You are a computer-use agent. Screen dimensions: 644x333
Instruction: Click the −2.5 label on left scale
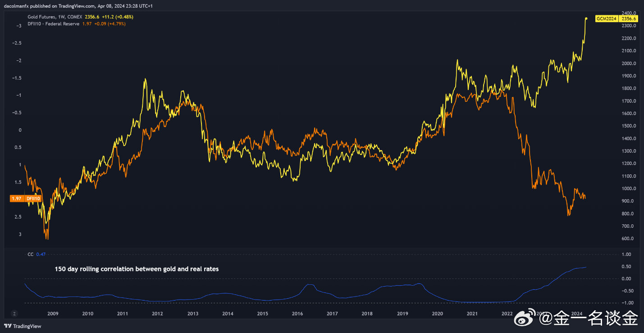coord(17,43)
